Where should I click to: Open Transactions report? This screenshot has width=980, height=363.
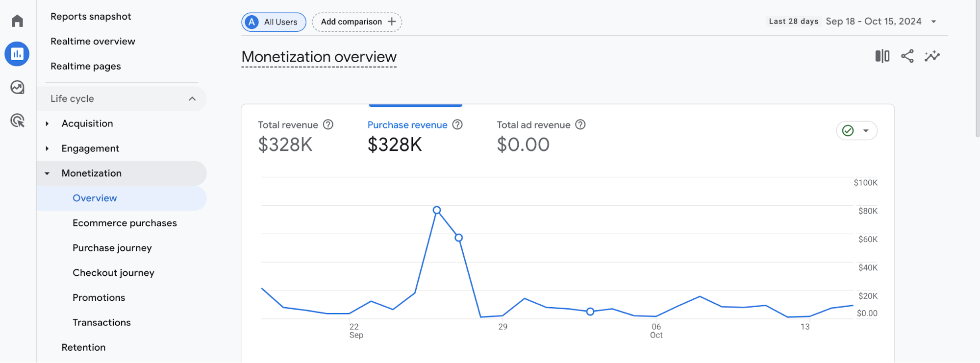pyautogui.click(x=101, y=322)
